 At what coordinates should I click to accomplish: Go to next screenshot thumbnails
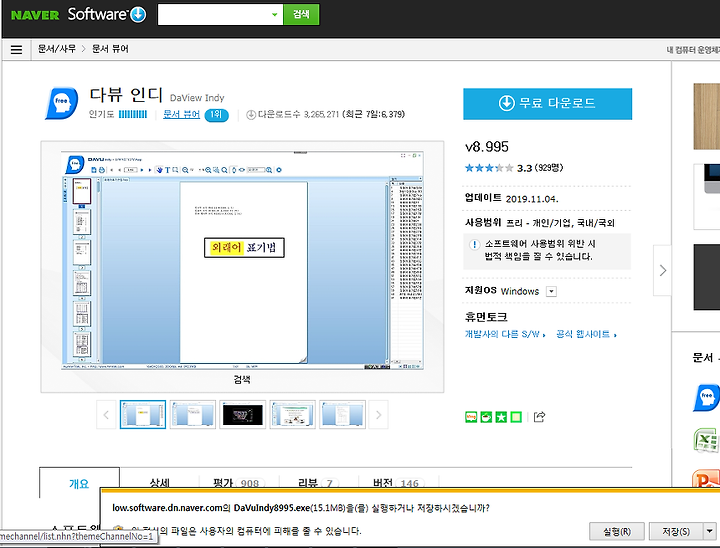pyautogui.click(x=378, y=415)
